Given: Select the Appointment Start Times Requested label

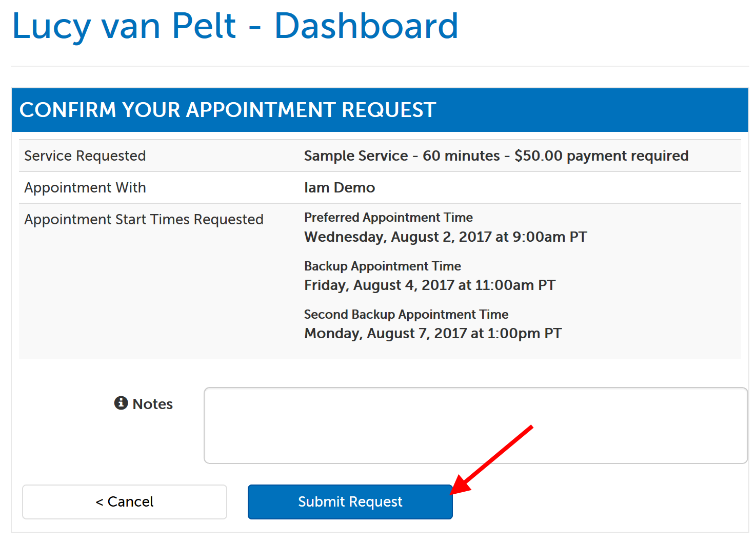Looking at the screenshot, I should pyautogui.click(x=144, y=219).
